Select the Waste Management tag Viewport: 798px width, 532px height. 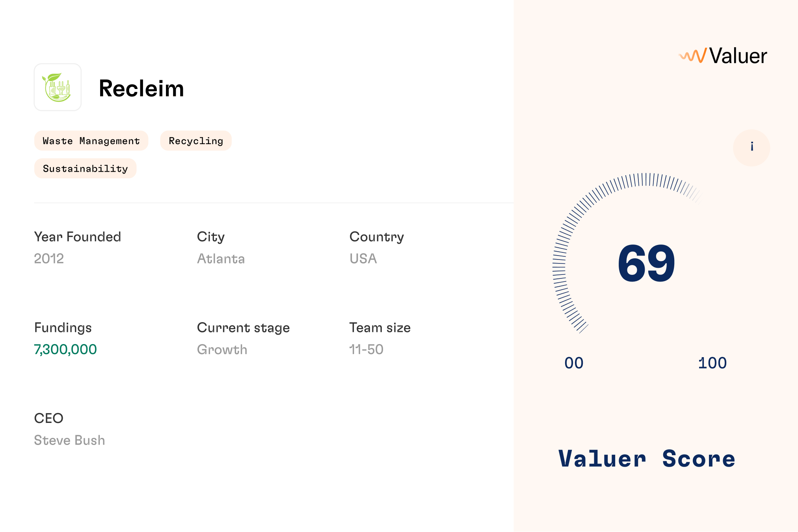(x=91, y=141)
